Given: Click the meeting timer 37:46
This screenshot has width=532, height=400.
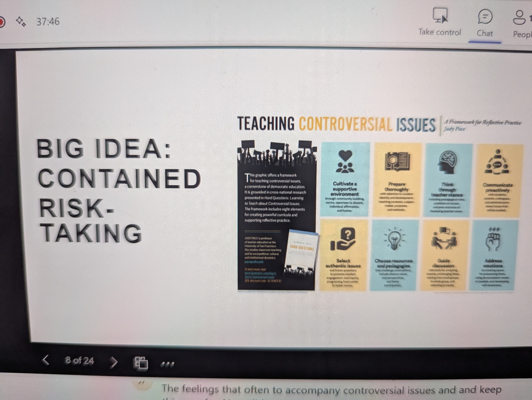Looking at the screenshot, I should pyautogui.click(x=48, y=22).
